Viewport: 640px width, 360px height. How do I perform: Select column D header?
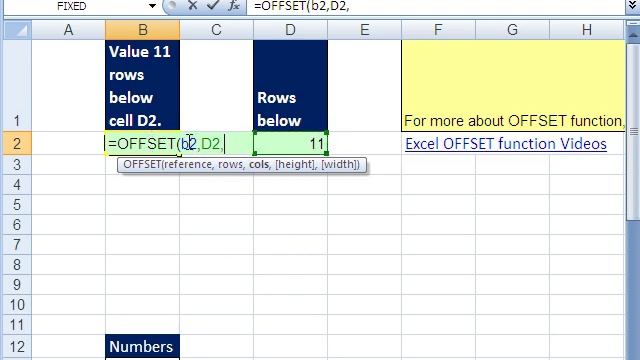290,30
